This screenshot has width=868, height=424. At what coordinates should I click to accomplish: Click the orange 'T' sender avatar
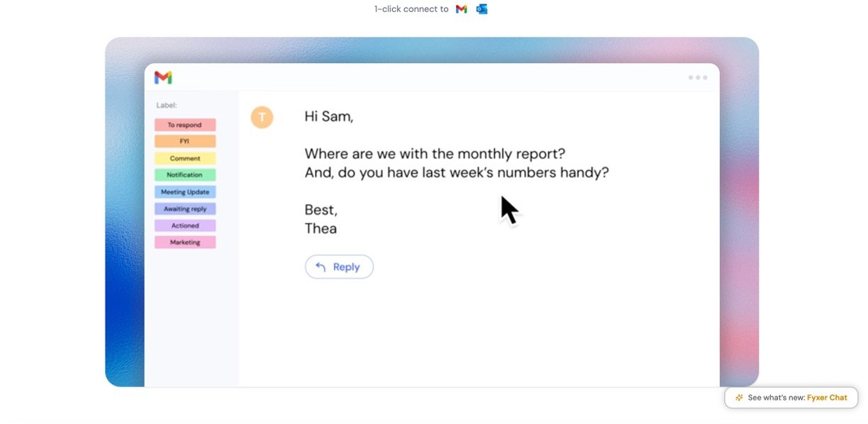click(262, 117)
